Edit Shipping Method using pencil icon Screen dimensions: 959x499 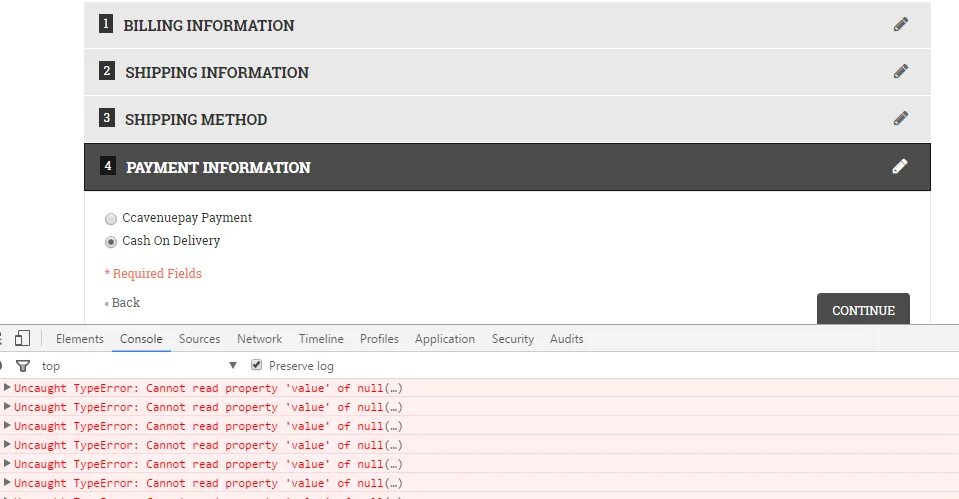[900, 118]
